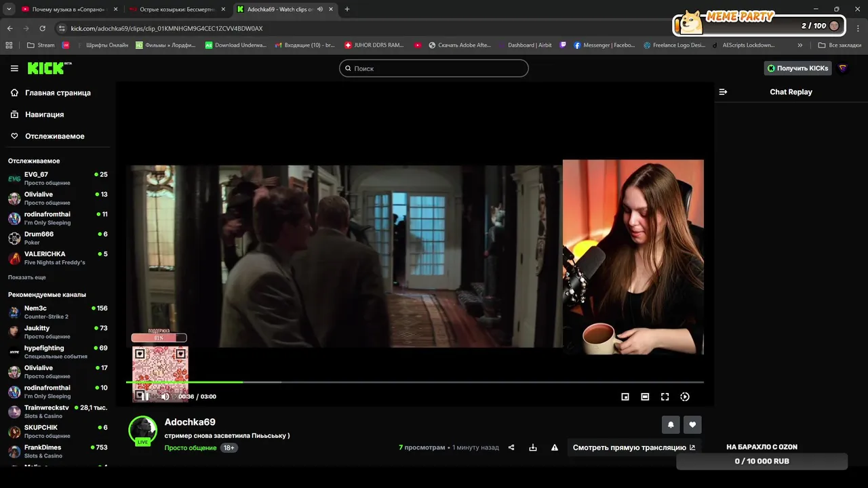Image resolution: width=868 pixels, height=488 pixels.
Task: Open the hamburger menu next to KICK logo
Action: (14, 68)
